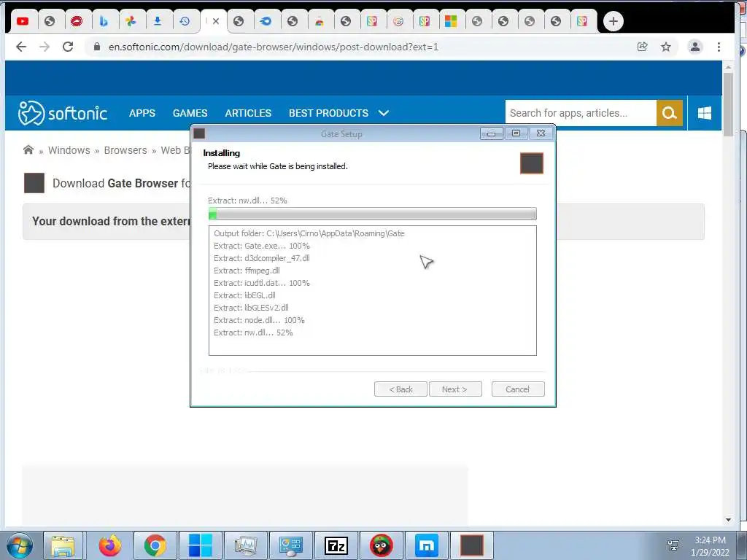
Task: Click the Gate Setup title bar icon
Action: 200,133
